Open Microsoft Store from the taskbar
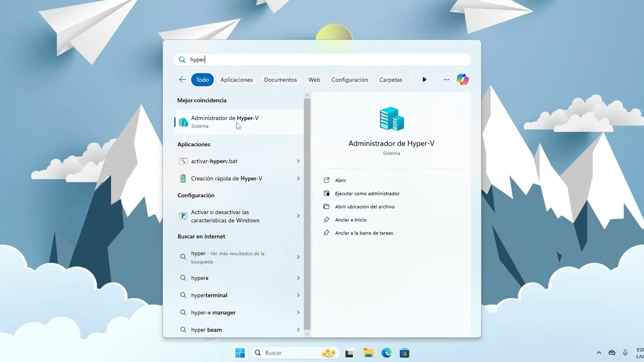The height and width of the screenshot is (362, 644). pos(404,353)
